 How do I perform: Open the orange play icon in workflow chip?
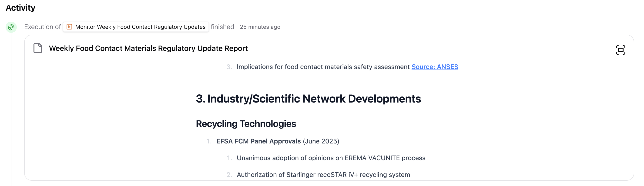click(69, 27)
